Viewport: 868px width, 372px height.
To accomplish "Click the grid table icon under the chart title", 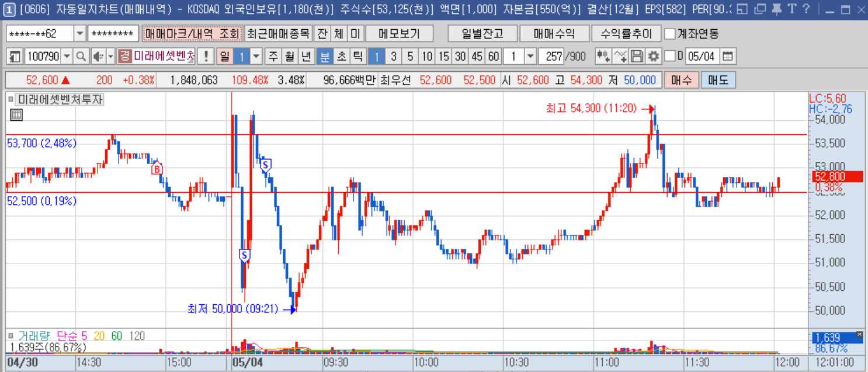I will [16, 115].
